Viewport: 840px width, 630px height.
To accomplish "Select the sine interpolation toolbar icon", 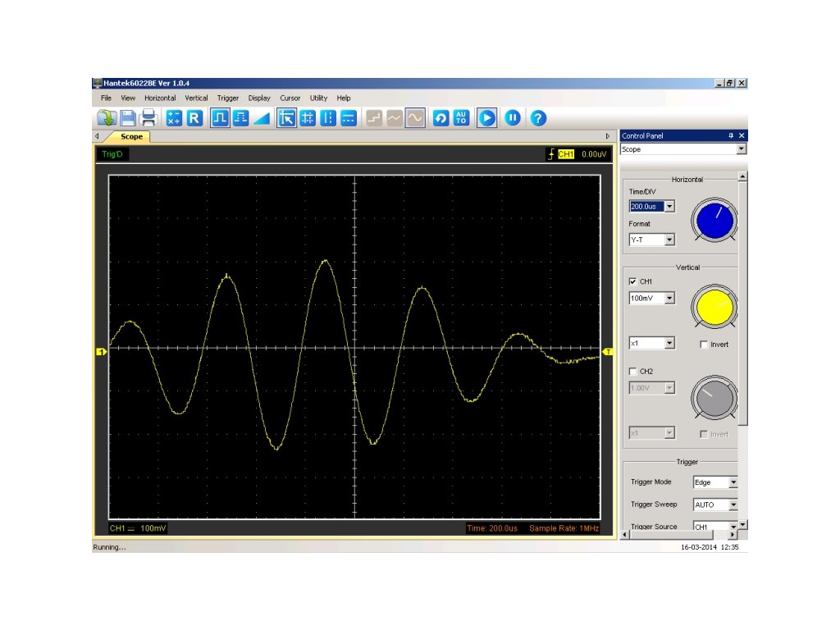I will [415, 118].
